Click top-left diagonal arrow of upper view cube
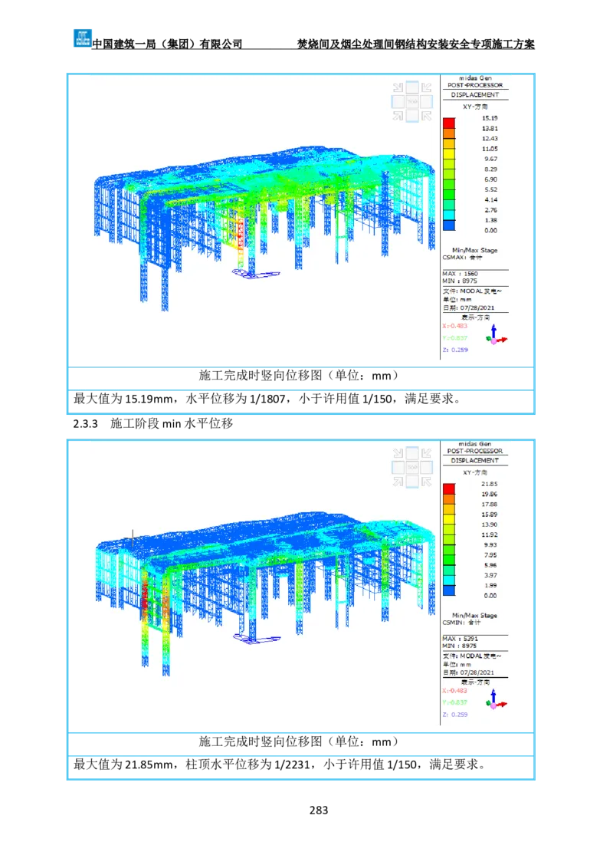 [x=398, y=87]
